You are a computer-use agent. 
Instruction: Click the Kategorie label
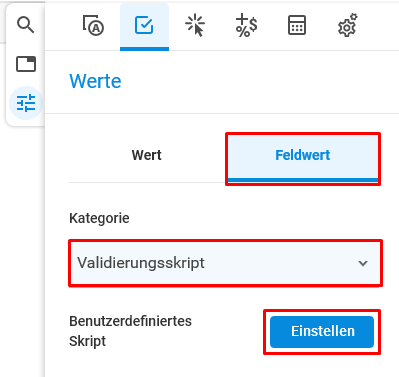(x=99, y=218)
